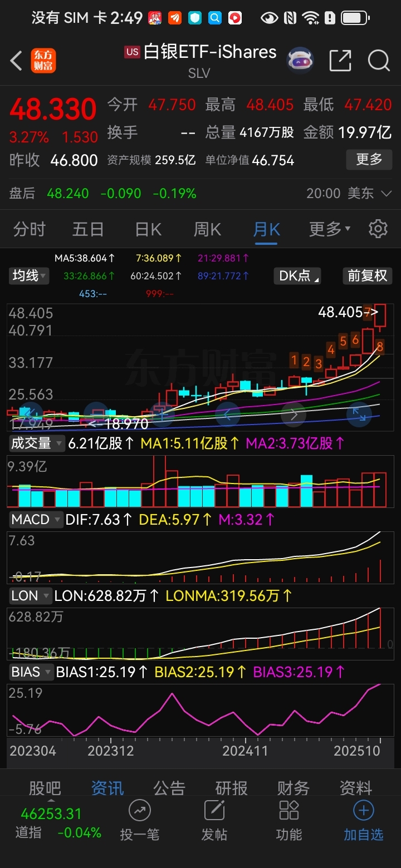The height and width of the screenshot is (868, 401).
Task: Tap MA5:38.604 legend value
Action: click(85, 258)
